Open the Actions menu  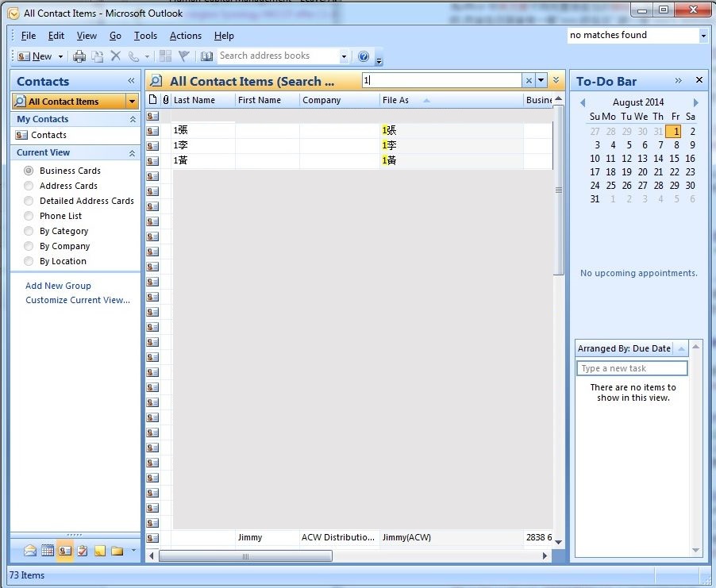point(186,36)
